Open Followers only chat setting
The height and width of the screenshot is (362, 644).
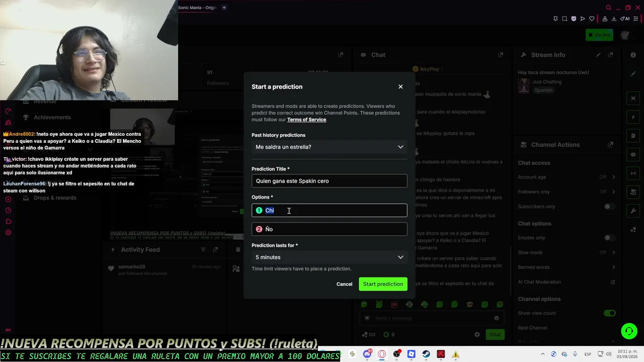pos(567,192)
